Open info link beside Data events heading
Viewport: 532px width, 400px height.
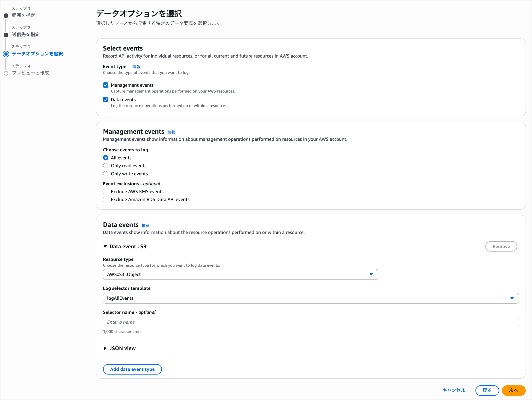point(145,225)
